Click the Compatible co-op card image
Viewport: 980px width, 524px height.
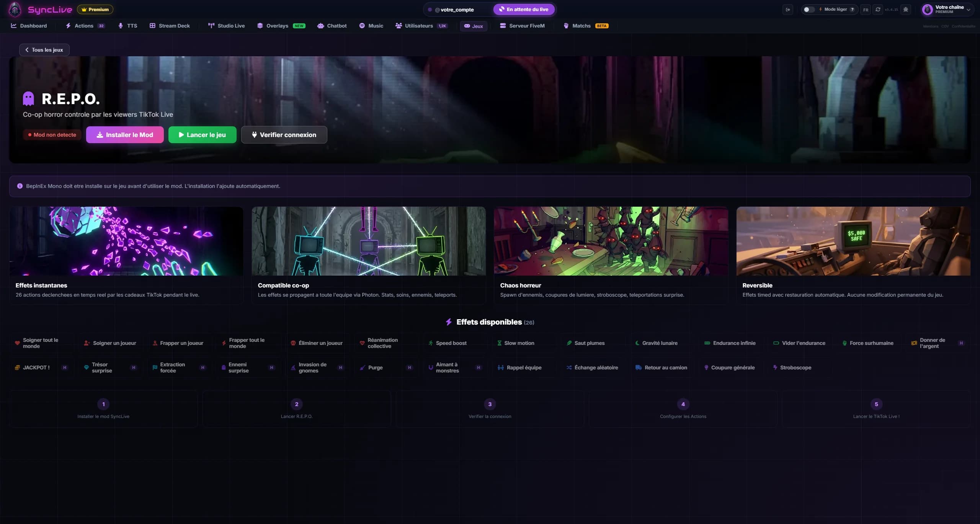pos(369,241)
